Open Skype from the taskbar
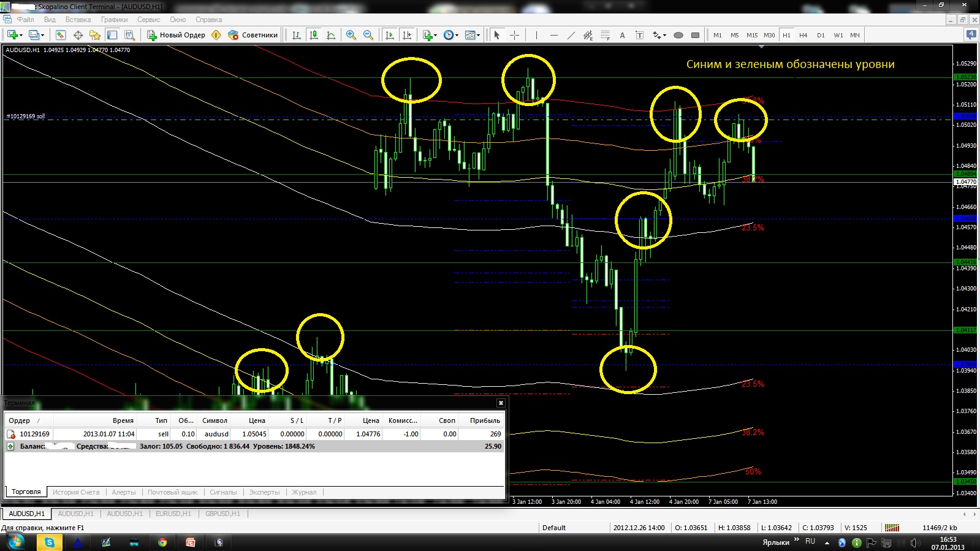The image size is (980, 551). tap(50, 542)
